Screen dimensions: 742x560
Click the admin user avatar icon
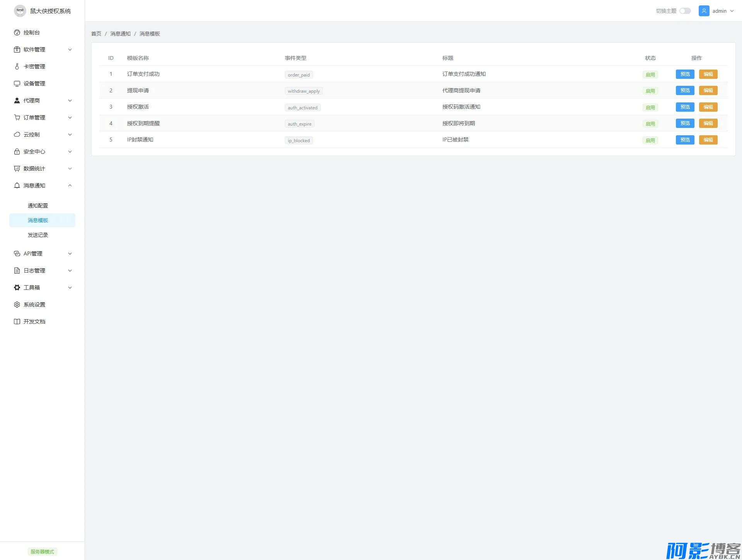pyautogui.click(x=704, y=11)
